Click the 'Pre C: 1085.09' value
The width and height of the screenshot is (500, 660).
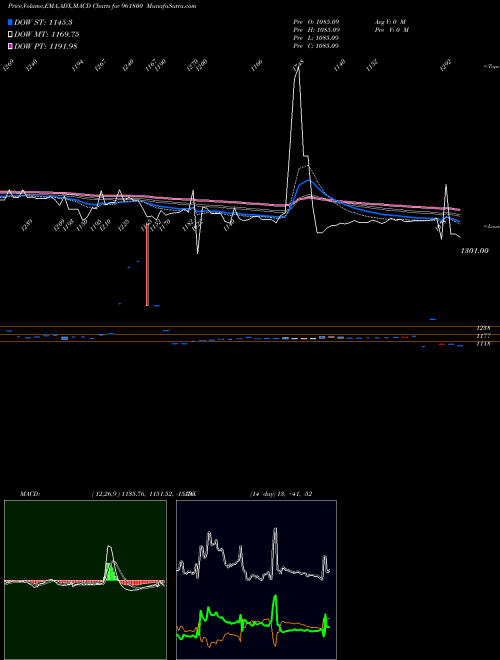click(316, 45)
